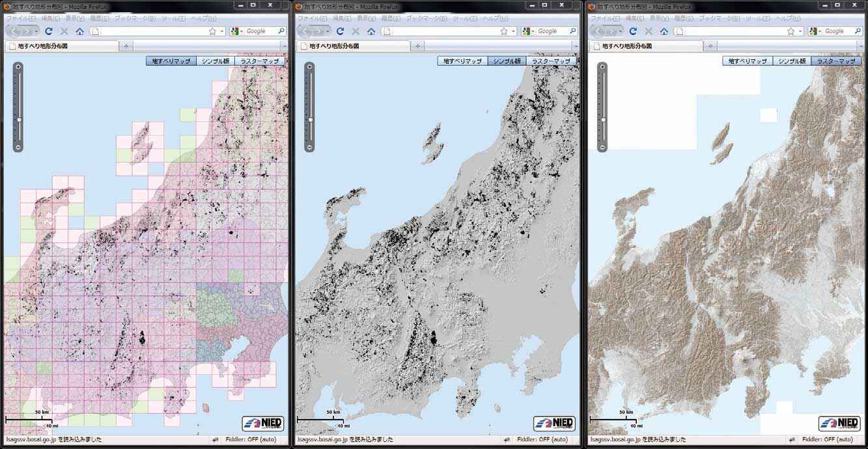The image size is (868, 449).
Task: Click the Back navigation arrow
Action: (13, 31)
